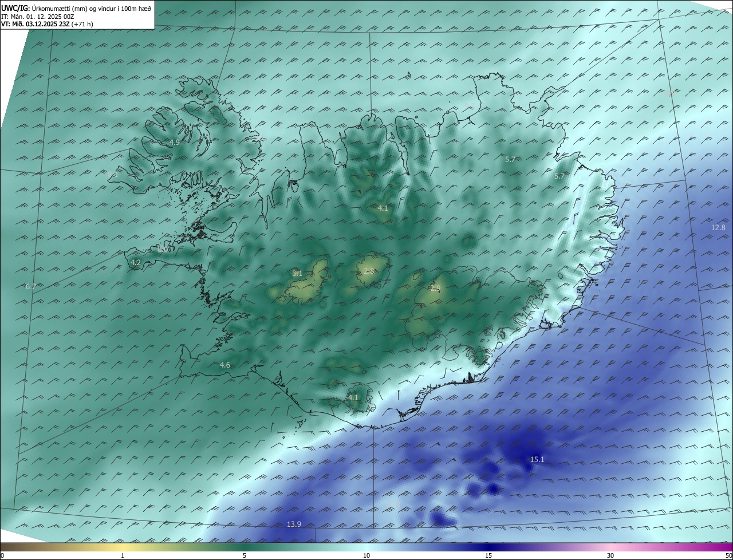Click the 2.9 value label
The height and width of the screenshot is (560, 733).
click(435, 289)
